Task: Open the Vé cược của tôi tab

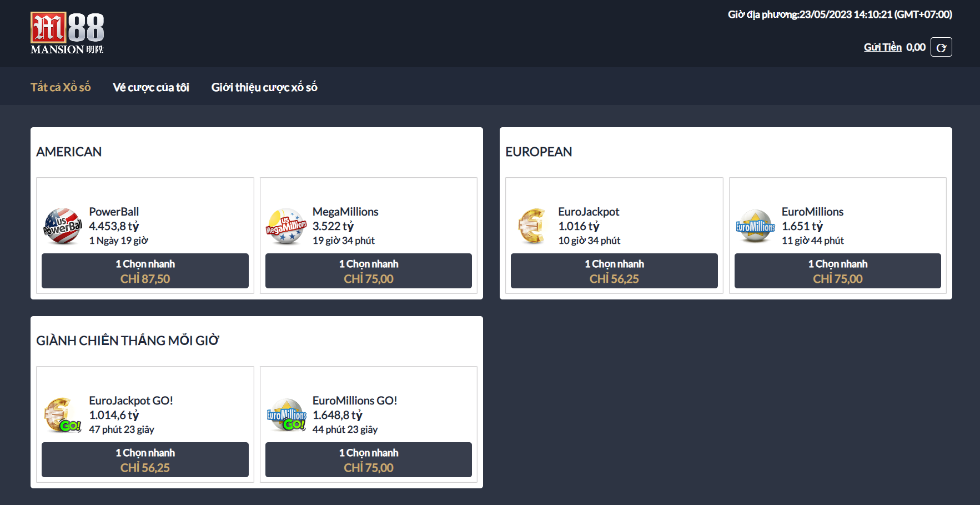Action: pos(151,87)
